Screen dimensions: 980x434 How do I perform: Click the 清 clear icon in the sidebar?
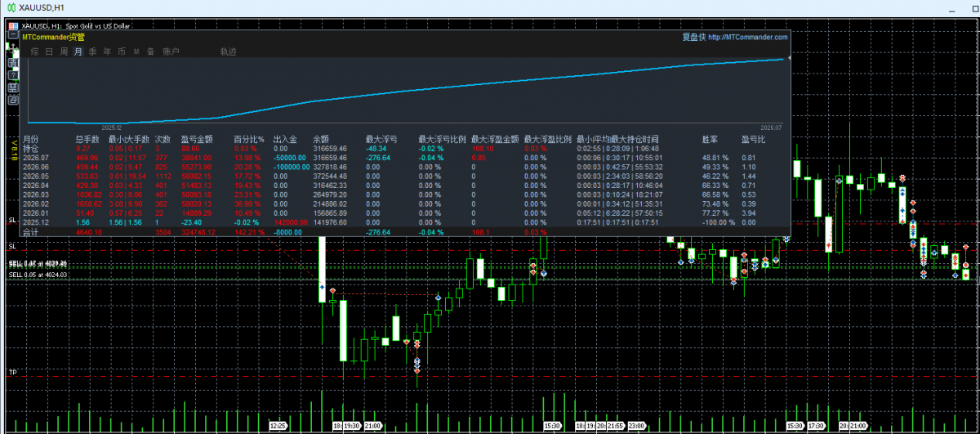[13, 63]
